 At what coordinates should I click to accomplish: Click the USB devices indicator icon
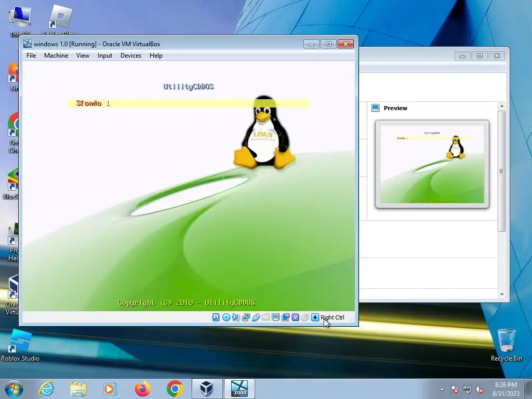tap(256, 317)
